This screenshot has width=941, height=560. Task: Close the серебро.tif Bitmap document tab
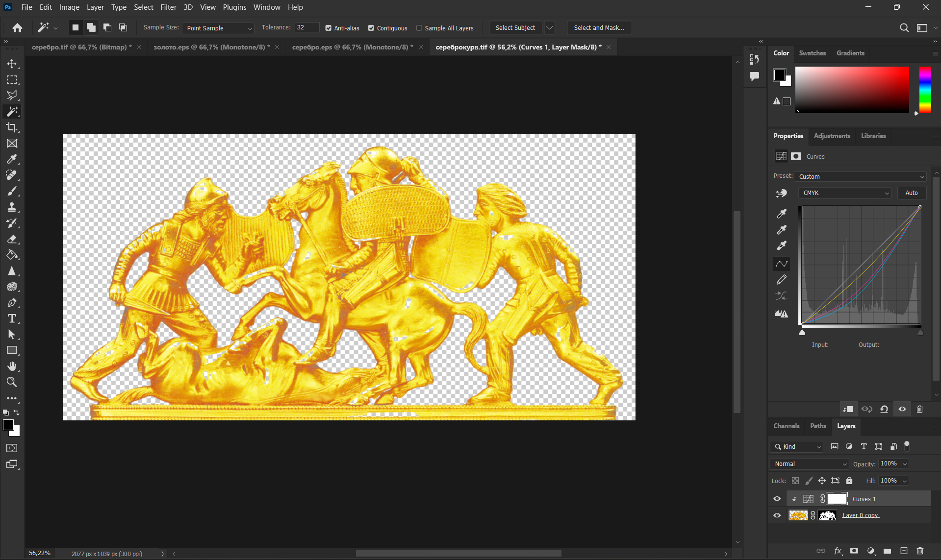[139, 47]
